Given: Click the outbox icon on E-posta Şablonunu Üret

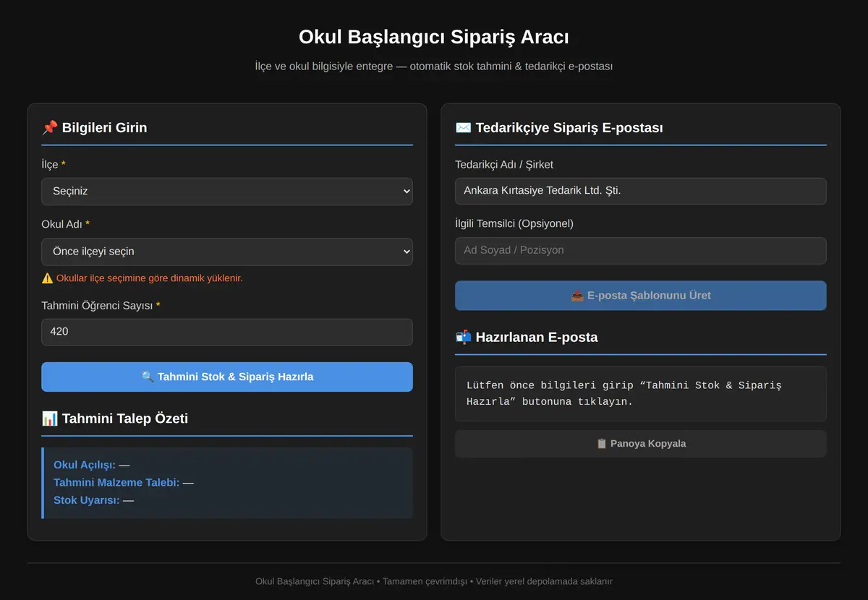Looking at the screenshot, I should [577, 296].
